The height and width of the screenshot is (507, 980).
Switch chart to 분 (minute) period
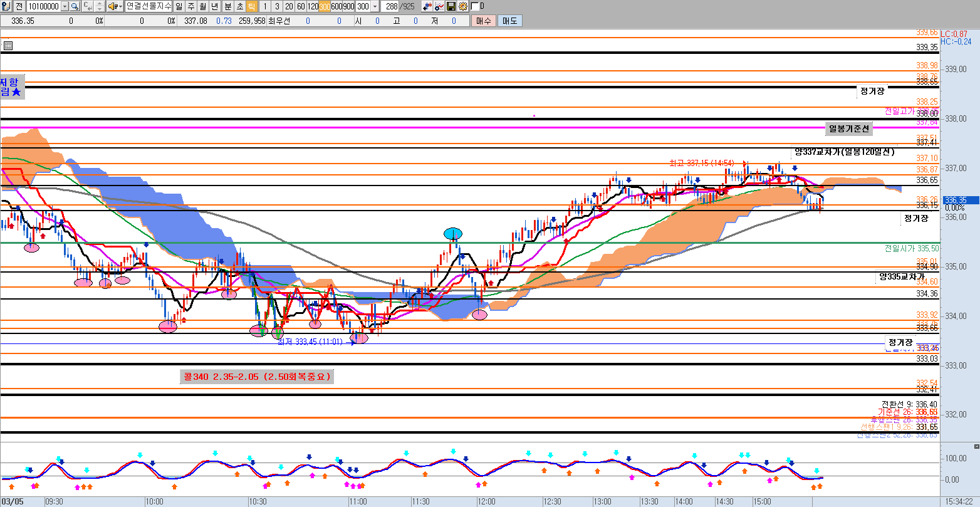coord(227,6)
